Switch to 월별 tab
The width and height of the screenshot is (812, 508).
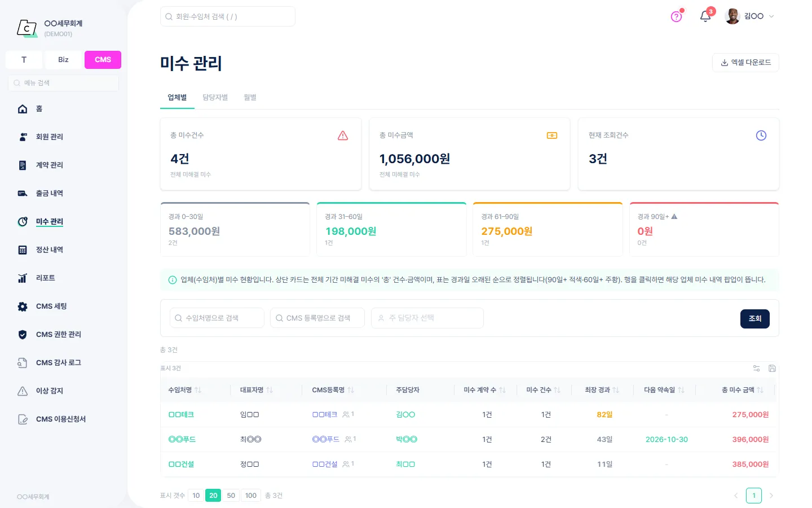pos(250,98)
